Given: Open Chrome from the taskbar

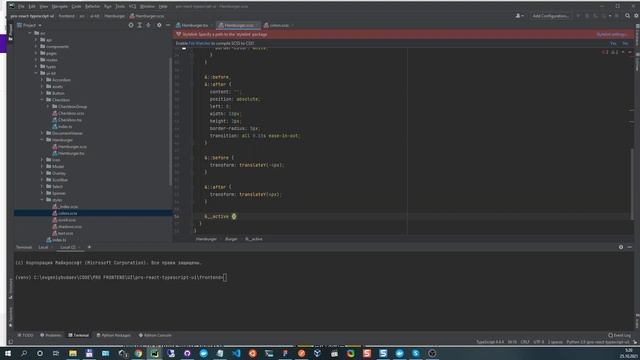Looking at the screenshot, I should pyautogui.click(x=138, y=353).
